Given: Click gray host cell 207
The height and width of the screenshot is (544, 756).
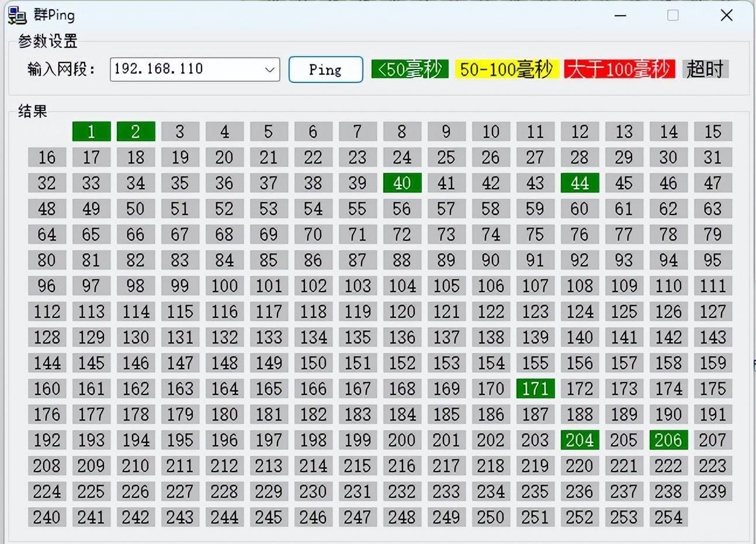Looking at the screenshot, I should (x=713, y=440).
